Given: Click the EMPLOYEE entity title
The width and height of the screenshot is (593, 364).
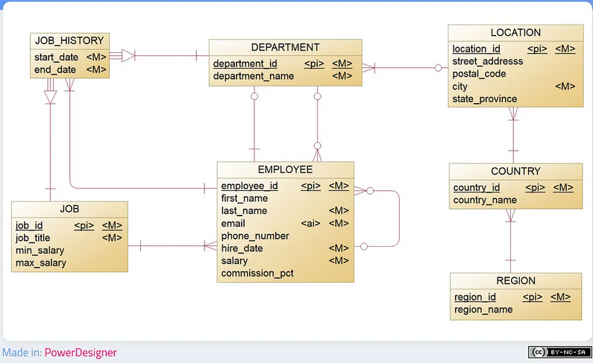Looking at the screenshot, I should coord(285,169).
